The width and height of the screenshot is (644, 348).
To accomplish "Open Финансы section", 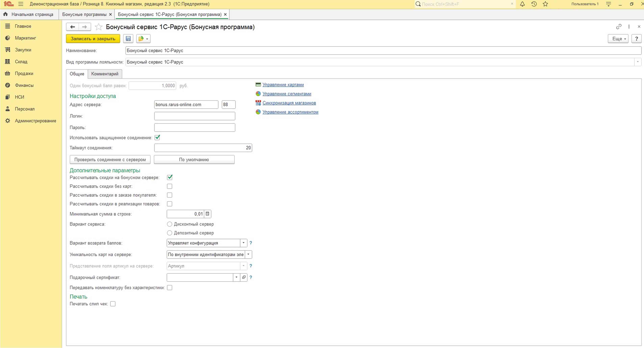I will click(24, 85).
